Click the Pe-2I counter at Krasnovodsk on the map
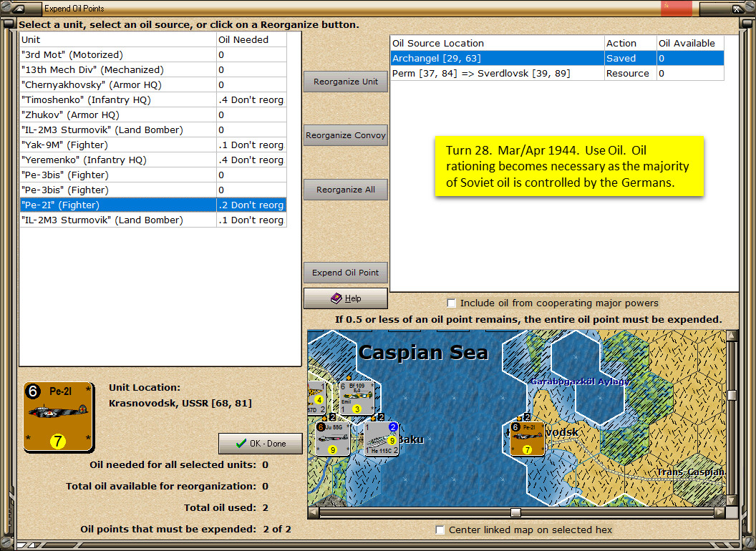The image size is (756, 551). pos(528,439)
